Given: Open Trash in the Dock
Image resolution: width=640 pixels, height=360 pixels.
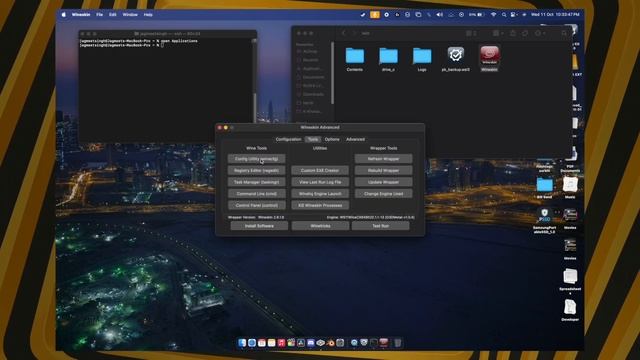Looking at the screenshot, I should point(398,343).
